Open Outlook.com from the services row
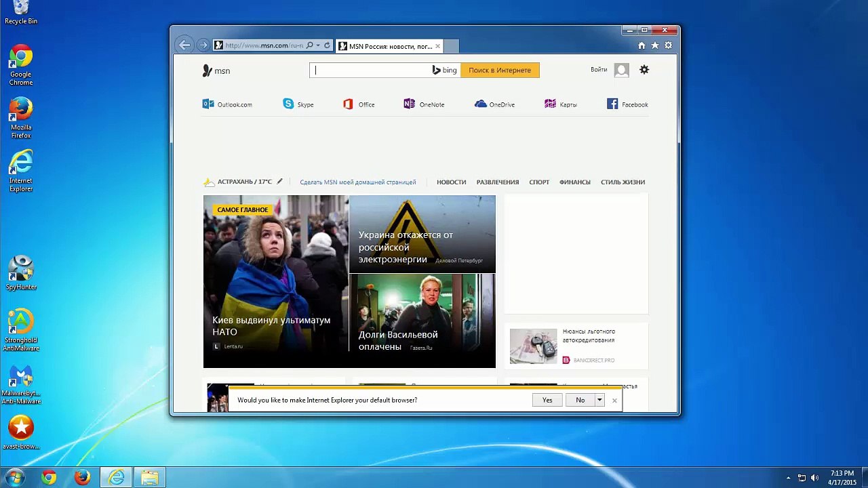The width and height of the screenshot is (868, 488). click(x=227, y=104)
